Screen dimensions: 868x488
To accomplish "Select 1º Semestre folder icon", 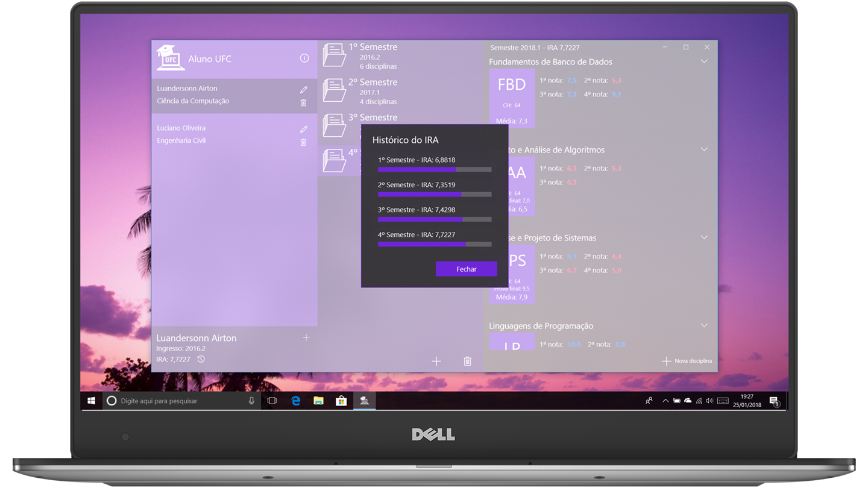I will click(x=335, y=55).
